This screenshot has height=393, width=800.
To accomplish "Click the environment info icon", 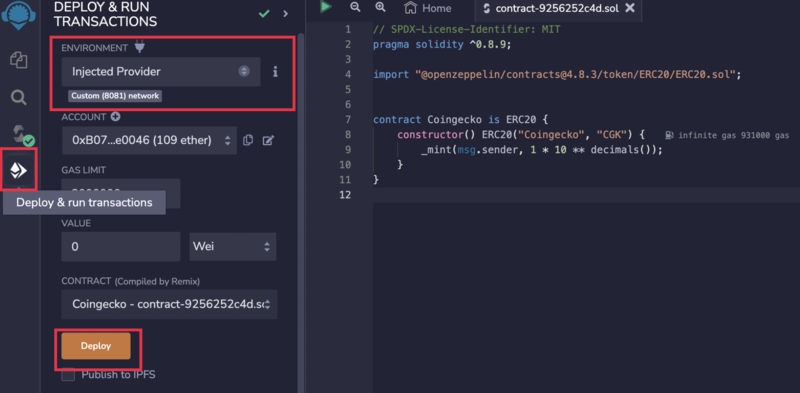I will (276, 71).
